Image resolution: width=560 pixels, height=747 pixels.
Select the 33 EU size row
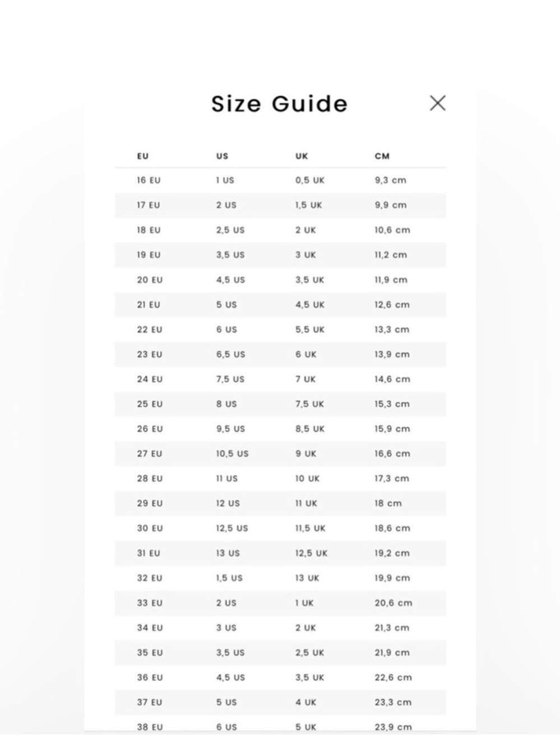point(280,603)
